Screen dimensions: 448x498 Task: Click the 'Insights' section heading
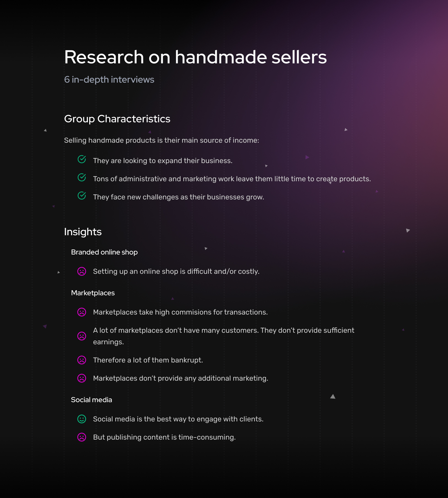coord(83,232)
